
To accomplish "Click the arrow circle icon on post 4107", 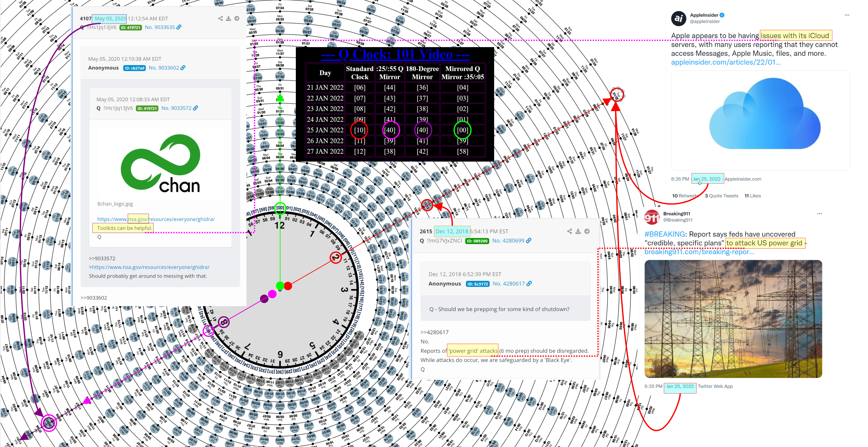I will tap(237, 19).
